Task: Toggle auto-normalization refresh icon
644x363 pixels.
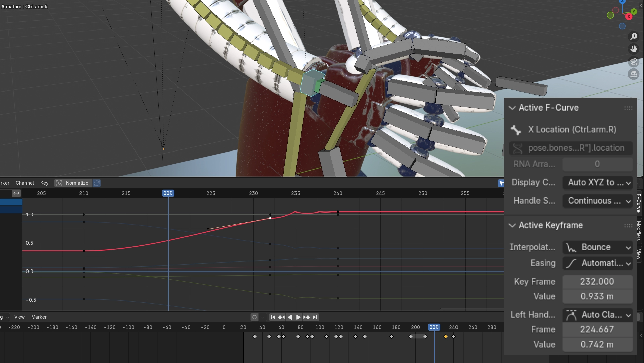Action: click(x=97, y=183)
